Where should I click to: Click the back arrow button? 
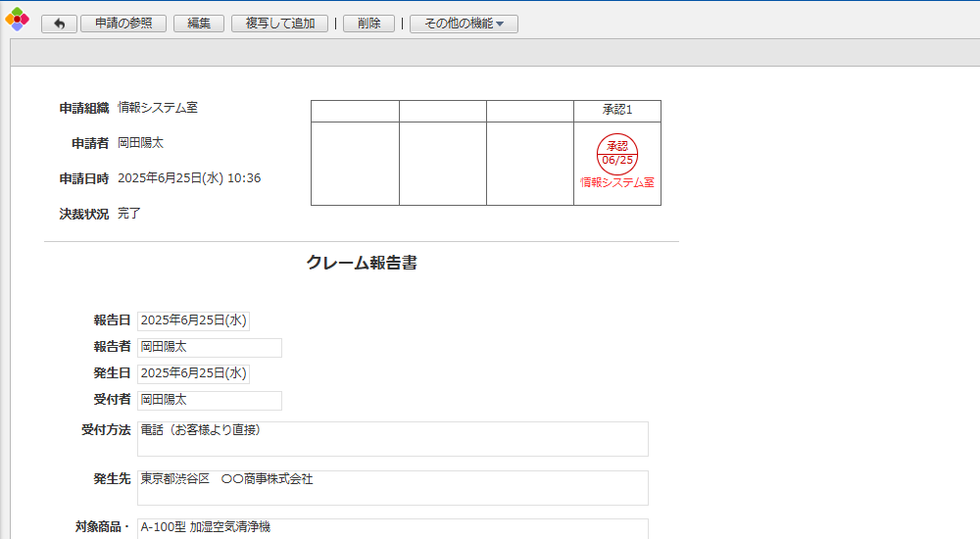[59, 24]
